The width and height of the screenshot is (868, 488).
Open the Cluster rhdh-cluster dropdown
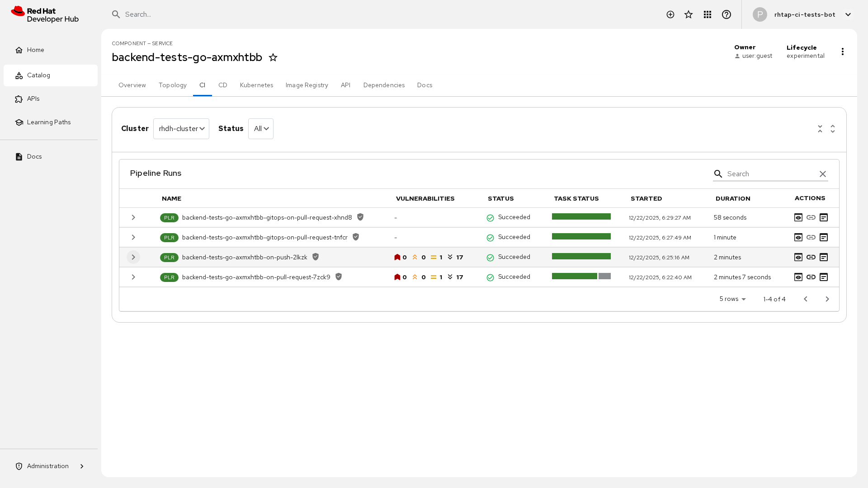pyautogui.click(x=181, y=129)
